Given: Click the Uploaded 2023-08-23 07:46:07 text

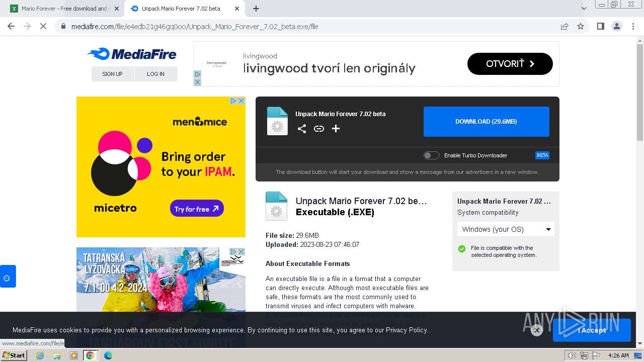Looking at the screenshot, I should 312,245.
